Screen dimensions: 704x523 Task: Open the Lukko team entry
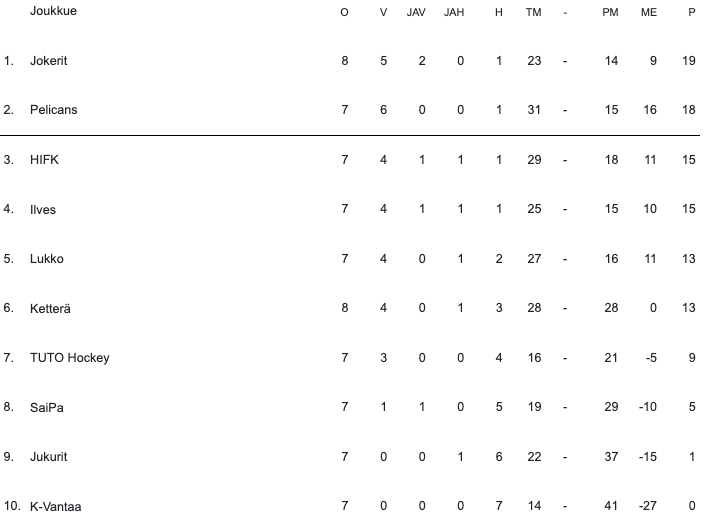(47, 259)
